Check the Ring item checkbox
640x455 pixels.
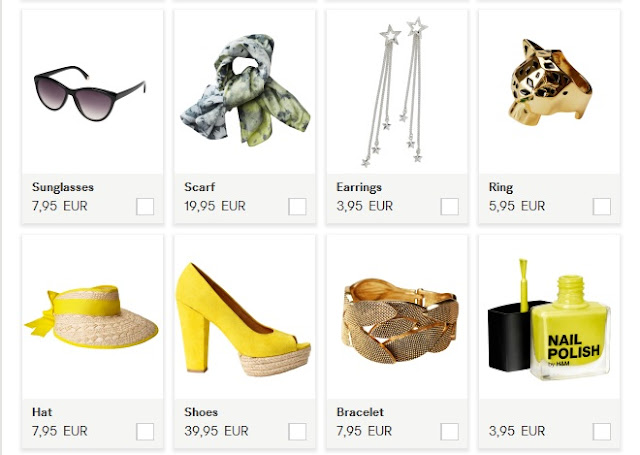602,206
